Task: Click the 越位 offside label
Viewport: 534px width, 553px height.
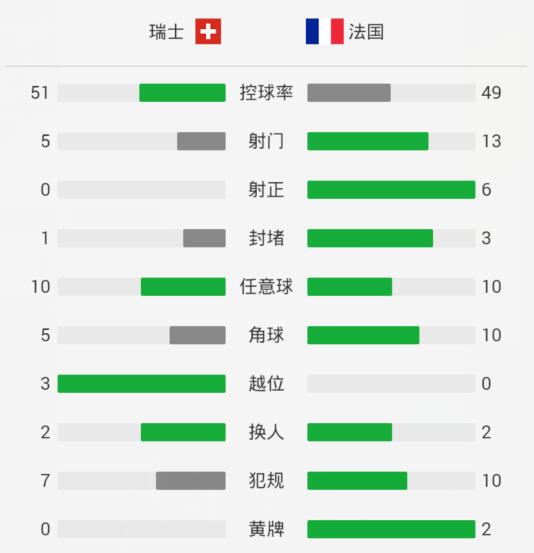Action: click(266, 384)
